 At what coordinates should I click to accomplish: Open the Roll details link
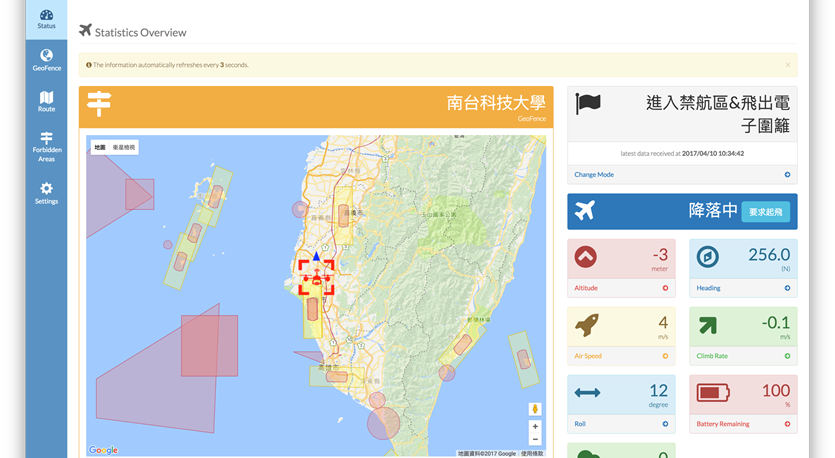[580, 424]
